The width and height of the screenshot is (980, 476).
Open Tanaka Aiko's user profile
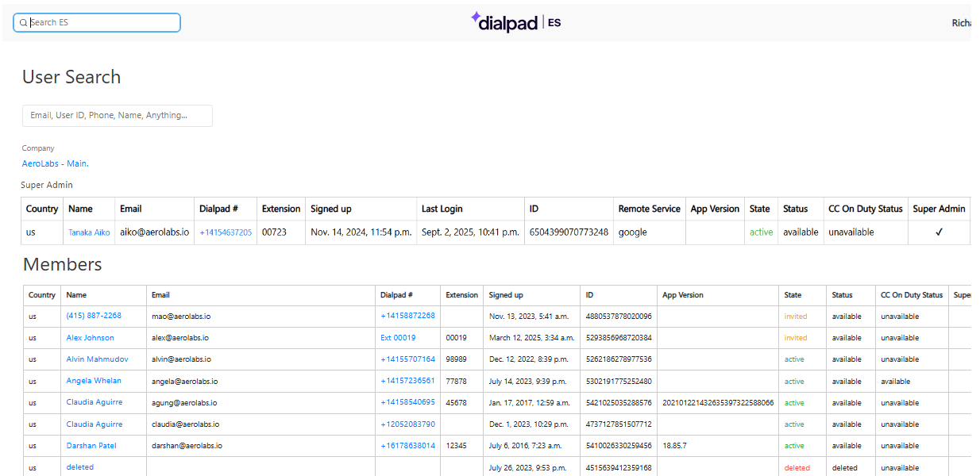(x=89, y=232)
